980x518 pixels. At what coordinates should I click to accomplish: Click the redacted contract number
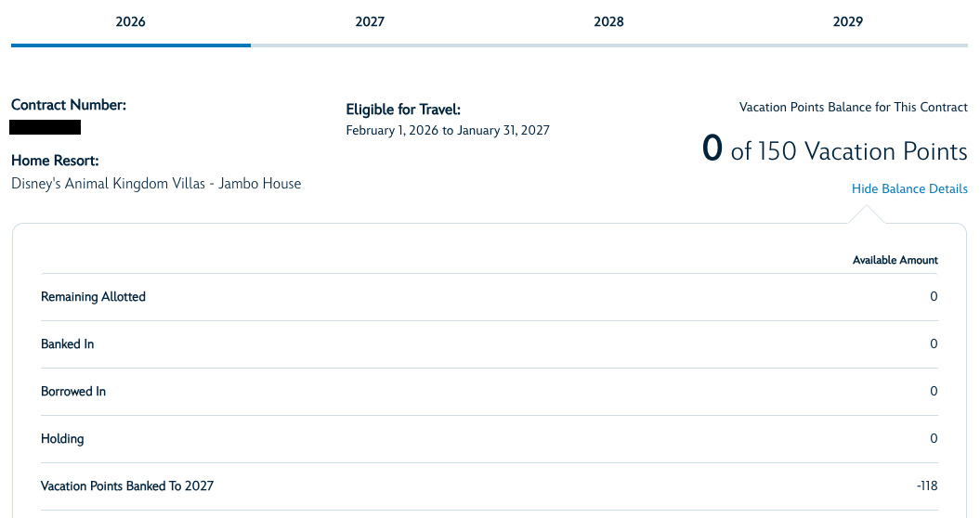click(45, 127)
